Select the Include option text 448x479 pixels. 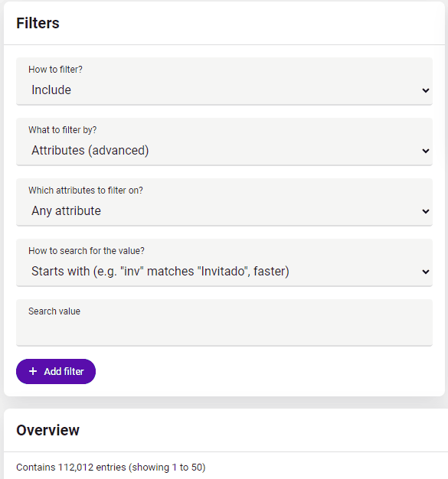[x=51, y=90]
